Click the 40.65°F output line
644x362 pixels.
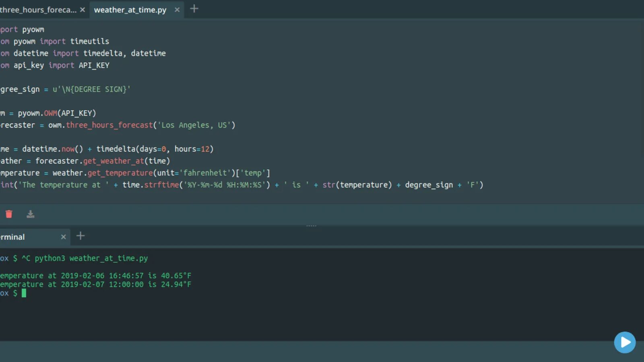96,276
